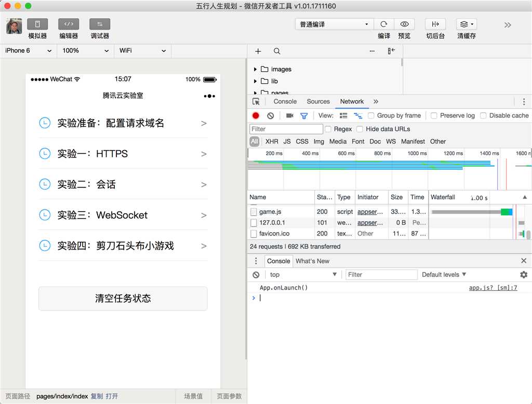The image size is (532, 404).
Task: Click the switch to background icon
Action: (x=435, y=24)
